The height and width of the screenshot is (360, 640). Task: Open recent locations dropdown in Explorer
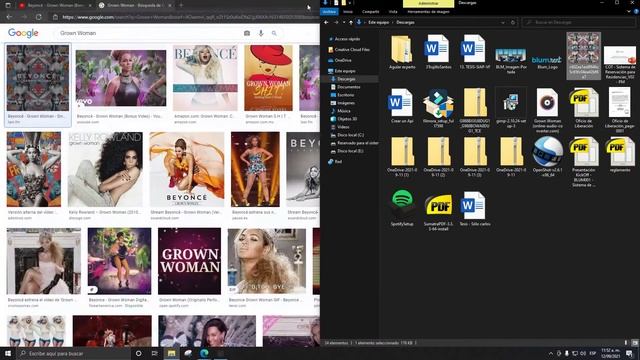[344, 22]
